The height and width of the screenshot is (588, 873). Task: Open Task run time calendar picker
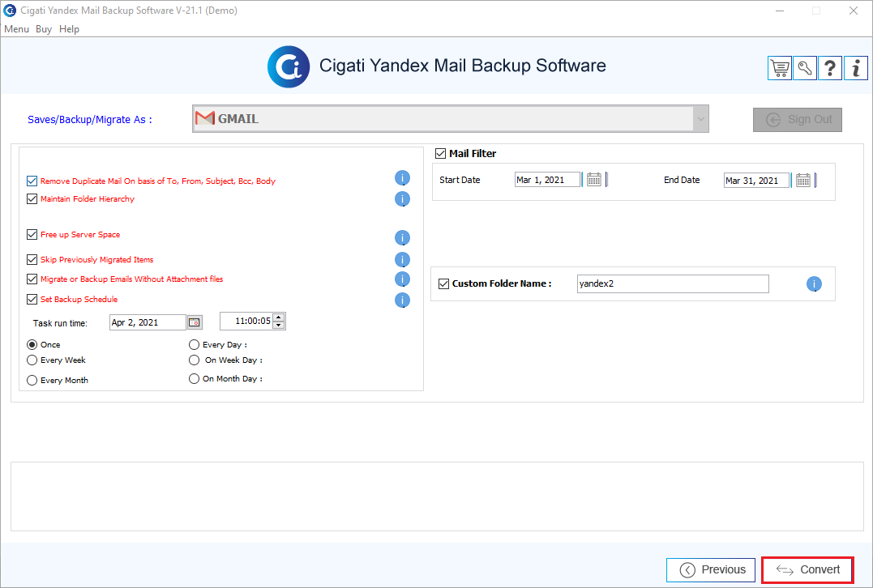coord(195,322)
